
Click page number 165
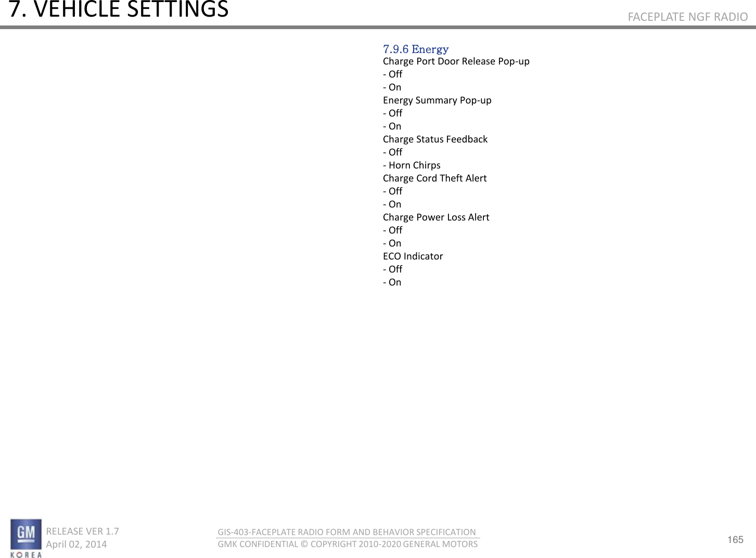[735, 540]
